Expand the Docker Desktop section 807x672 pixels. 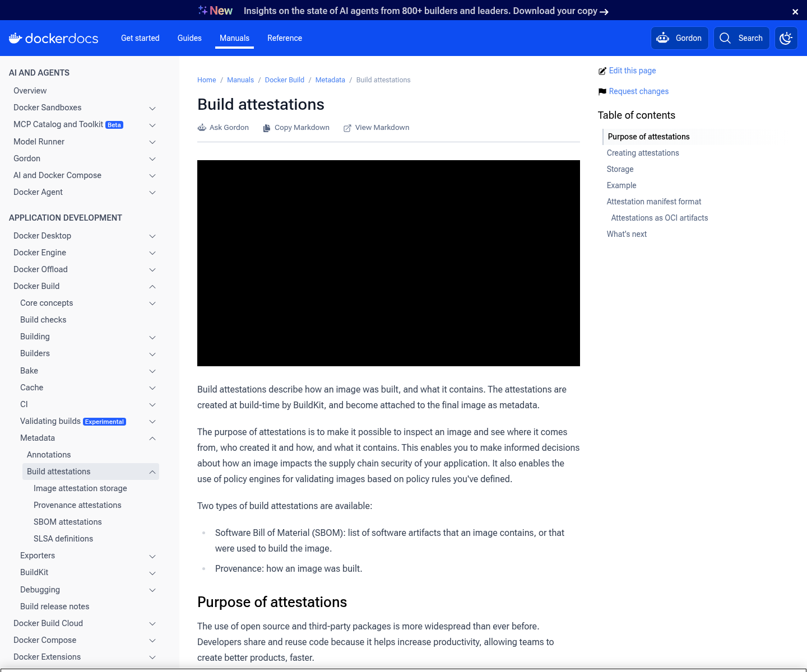click(x=152, y=236)
